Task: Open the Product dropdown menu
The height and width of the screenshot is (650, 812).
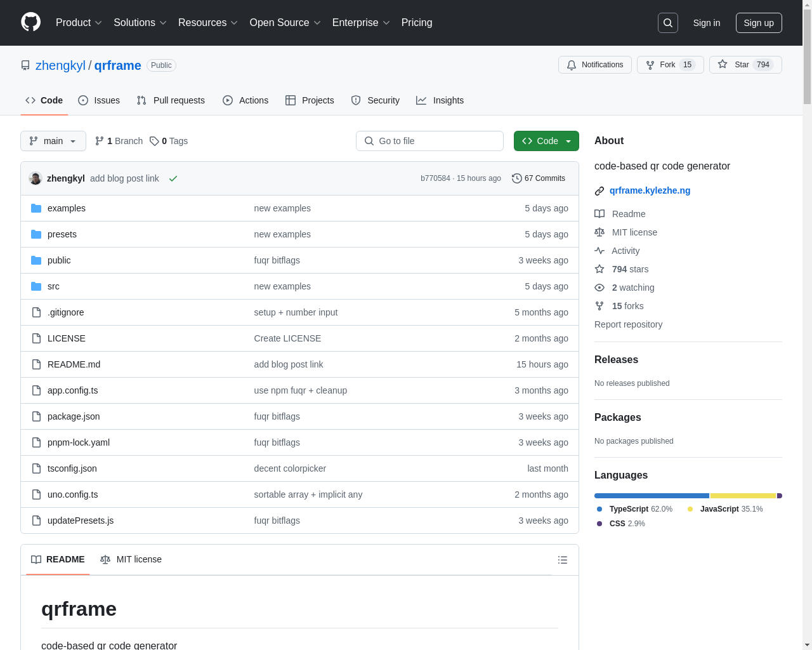Action: click(x=79, y=23)
